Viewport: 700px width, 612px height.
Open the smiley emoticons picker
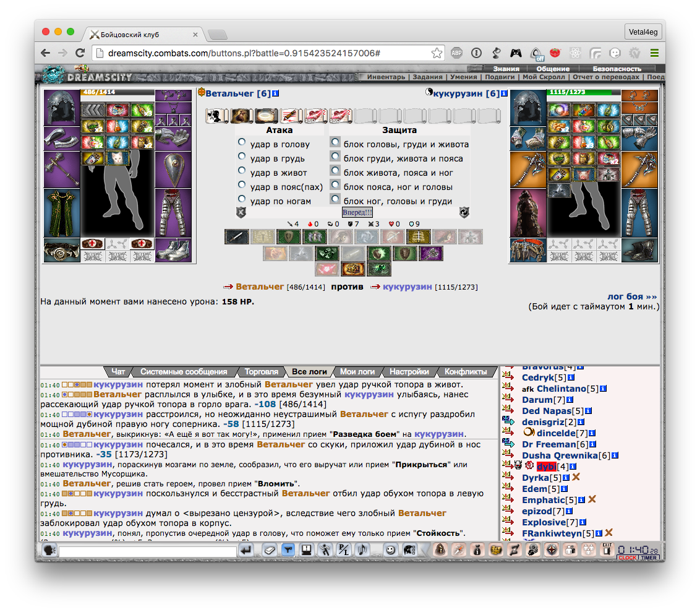pos(391,550)
